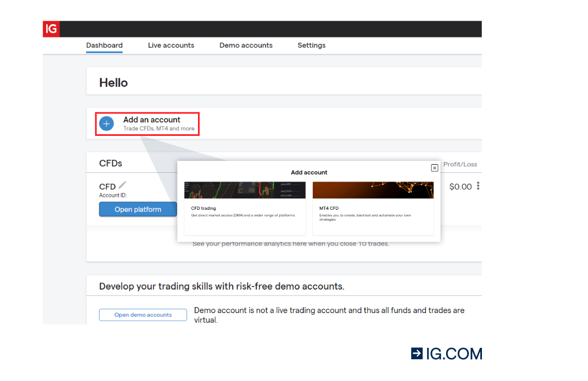This screenshot has width=588, height=381.
Task: Select the CFD trading chart thumbnail
Action: pos(244,190)
